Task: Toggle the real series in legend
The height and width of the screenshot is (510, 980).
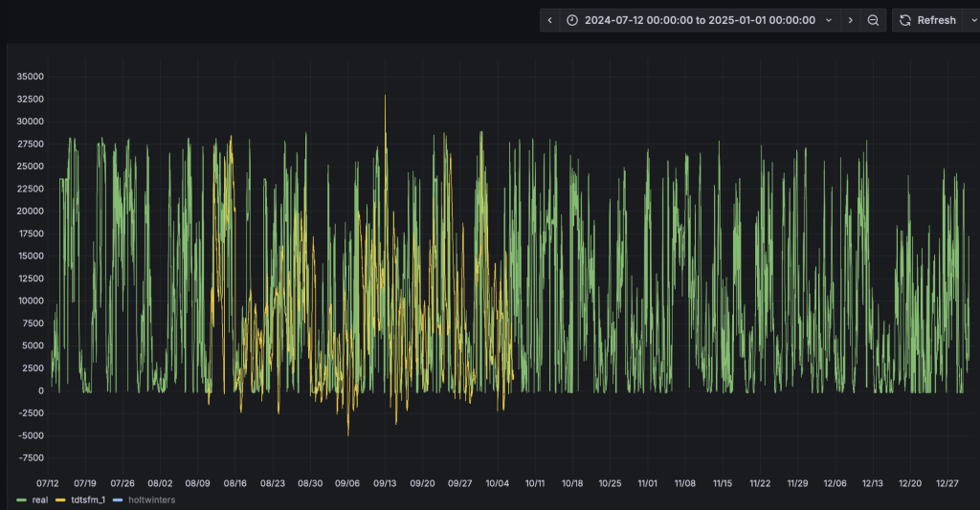Action: click(40, 499)
